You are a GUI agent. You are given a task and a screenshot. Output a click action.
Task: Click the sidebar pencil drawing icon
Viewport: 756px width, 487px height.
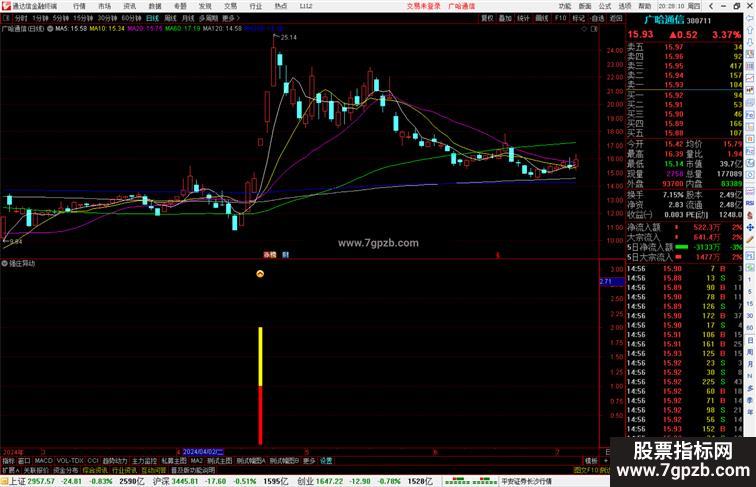click(x=750, y=239)
